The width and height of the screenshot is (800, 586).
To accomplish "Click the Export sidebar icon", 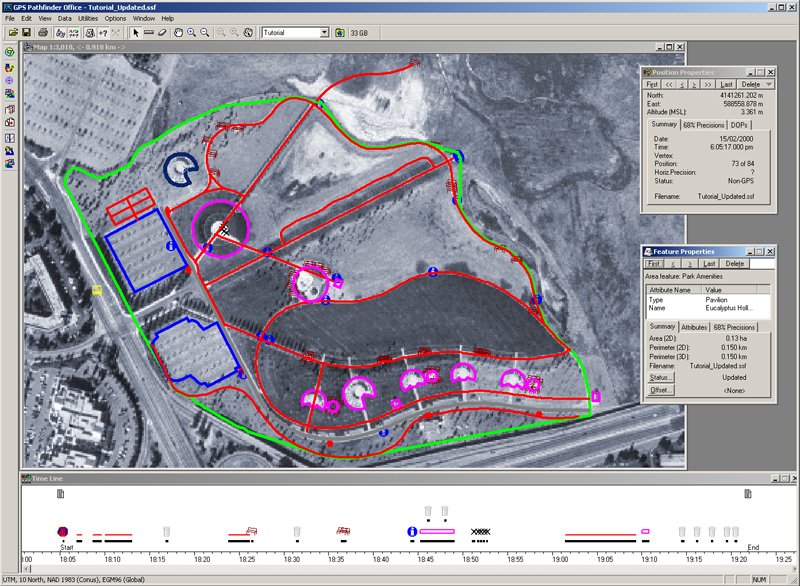I will pyautogui.click(x=10, y=94).
